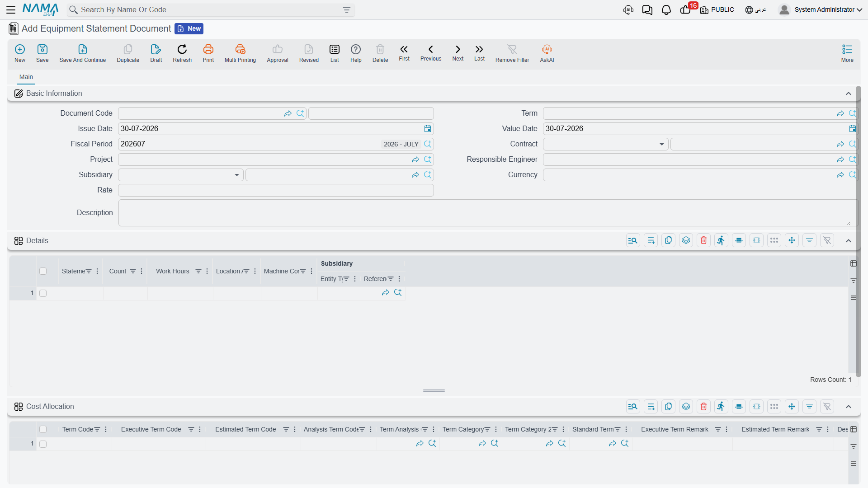Open the Issue Date calendar picker

[x=428, y=129]
